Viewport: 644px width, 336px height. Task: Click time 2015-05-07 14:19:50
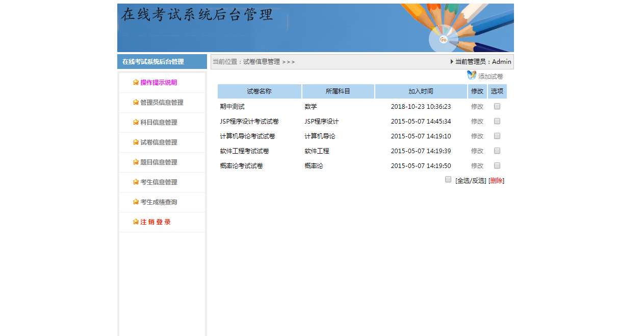click(421, 166)
